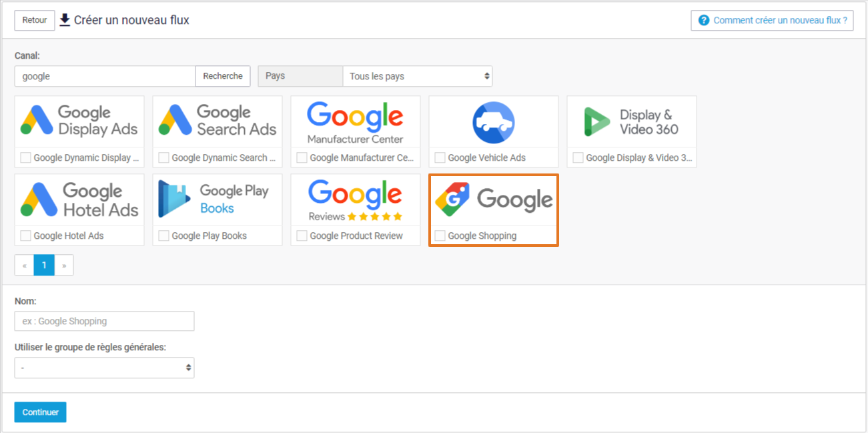
Task: Click the Google Display Ads logo
Action: [x=79, y=121]
